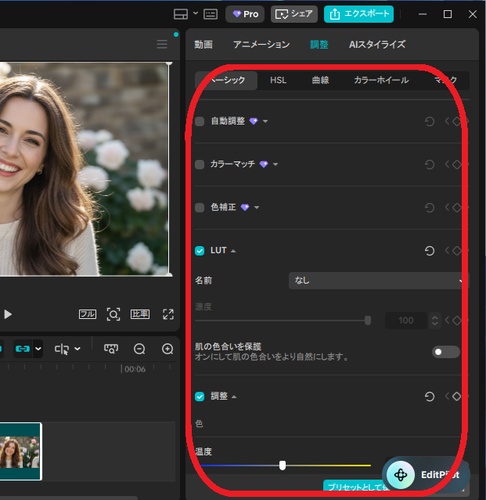Toggle the 肌の色合いを保護 switch
This screenshot has width=486, height=500.
446,352
